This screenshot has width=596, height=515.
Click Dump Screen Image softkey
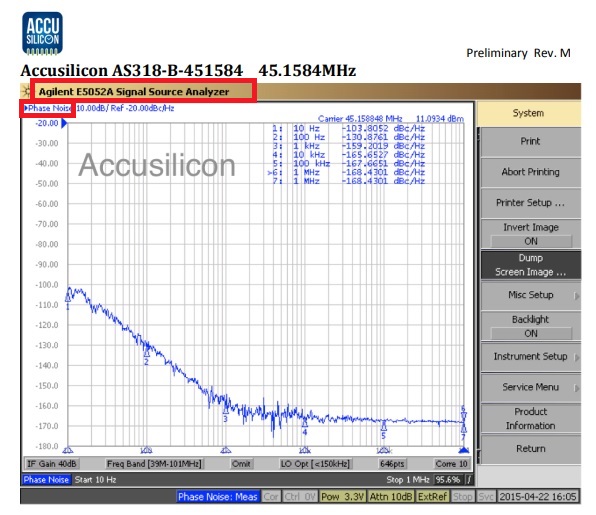pos(530,265)
